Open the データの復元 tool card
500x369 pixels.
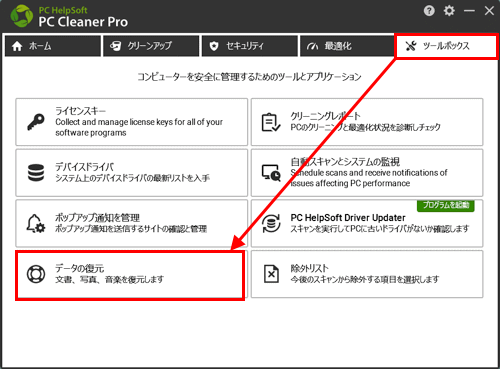coord(130,276)
